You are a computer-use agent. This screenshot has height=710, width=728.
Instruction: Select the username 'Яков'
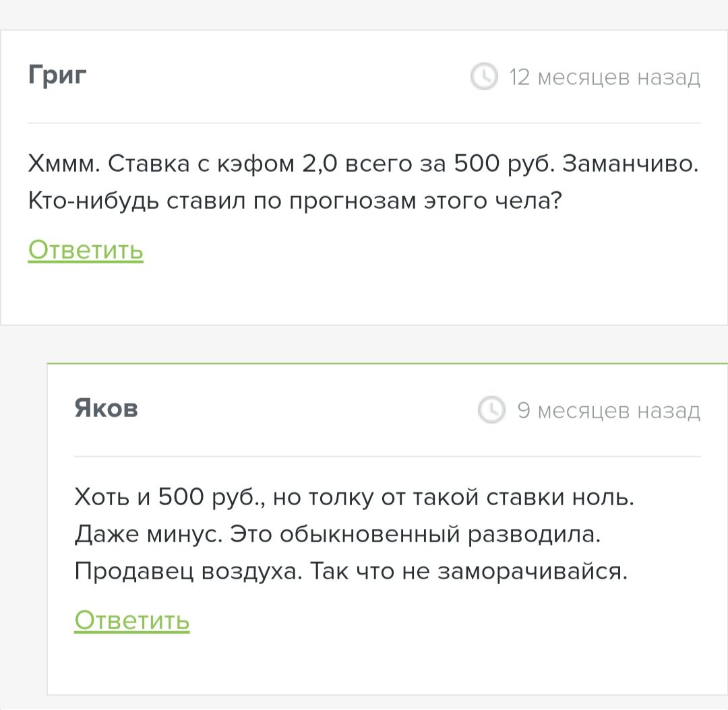(106, 408)
